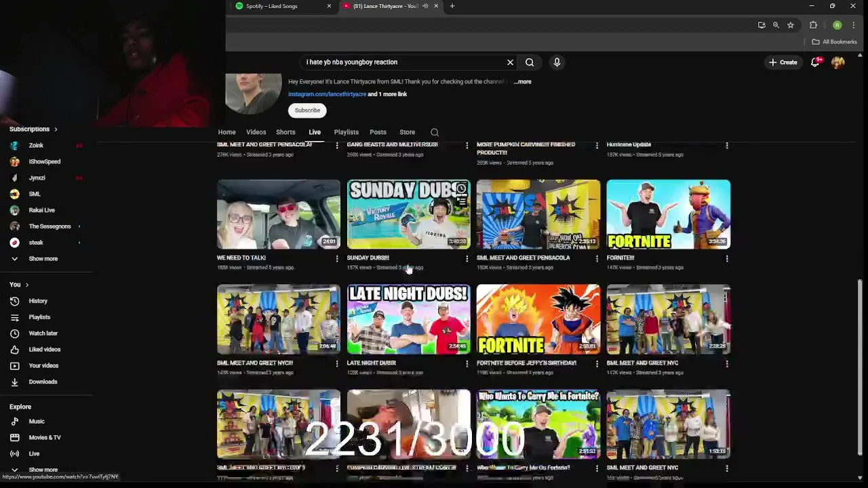Viewport: 868px width, 488px height.
Task: Click the YouTube search magnifier button
Action: (x=530, y=62)
